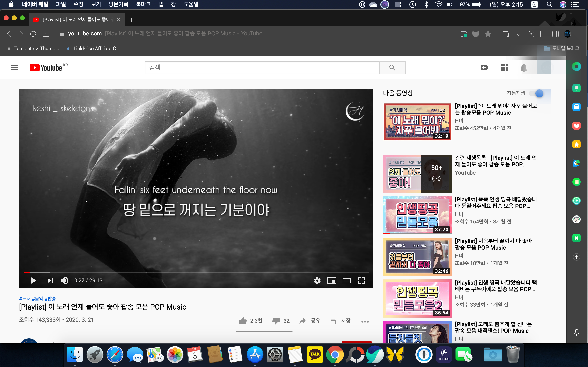Image resolution: width=588 pixels, height=367 pixels.
Task: Click the YouTube create video camera icon
Action: 484,68
